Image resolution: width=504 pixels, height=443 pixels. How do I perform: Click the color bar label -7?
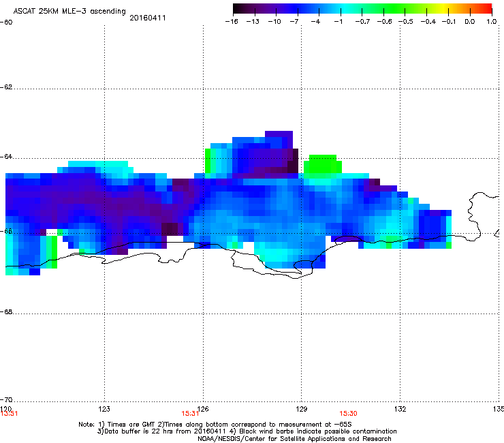[294, 22]
